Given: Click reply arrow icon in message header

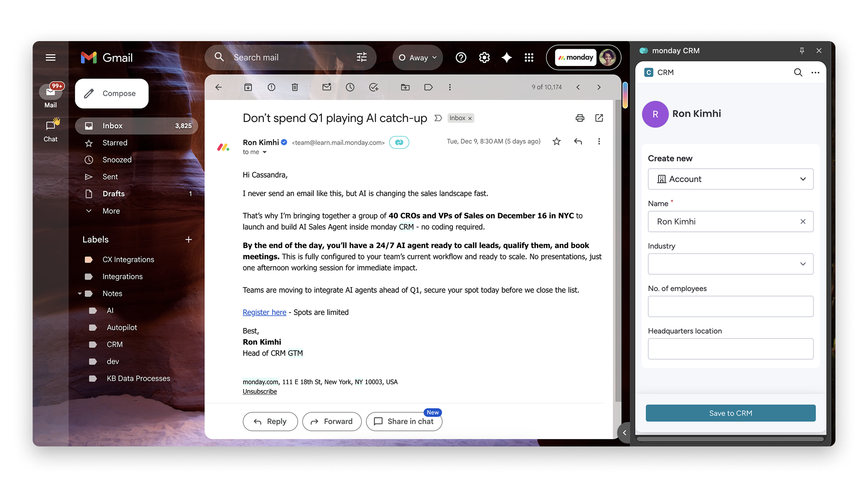Looking at the screenshot, I should [x=578, y=141].
